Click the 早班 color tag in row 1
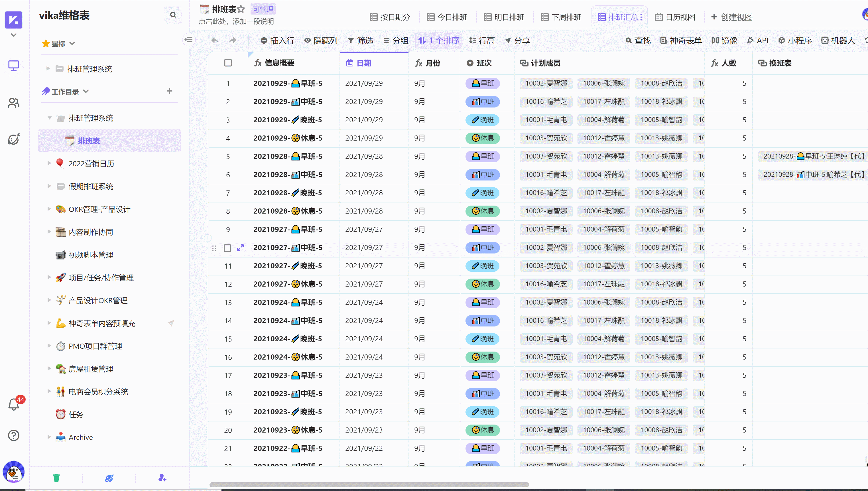 (x=482, y=83)
